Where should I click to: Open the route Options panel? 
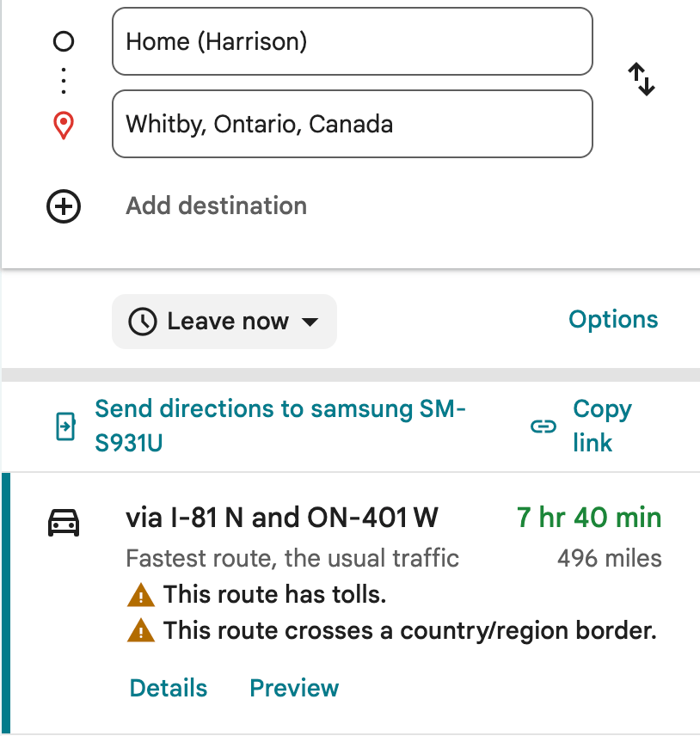point(613,320)
